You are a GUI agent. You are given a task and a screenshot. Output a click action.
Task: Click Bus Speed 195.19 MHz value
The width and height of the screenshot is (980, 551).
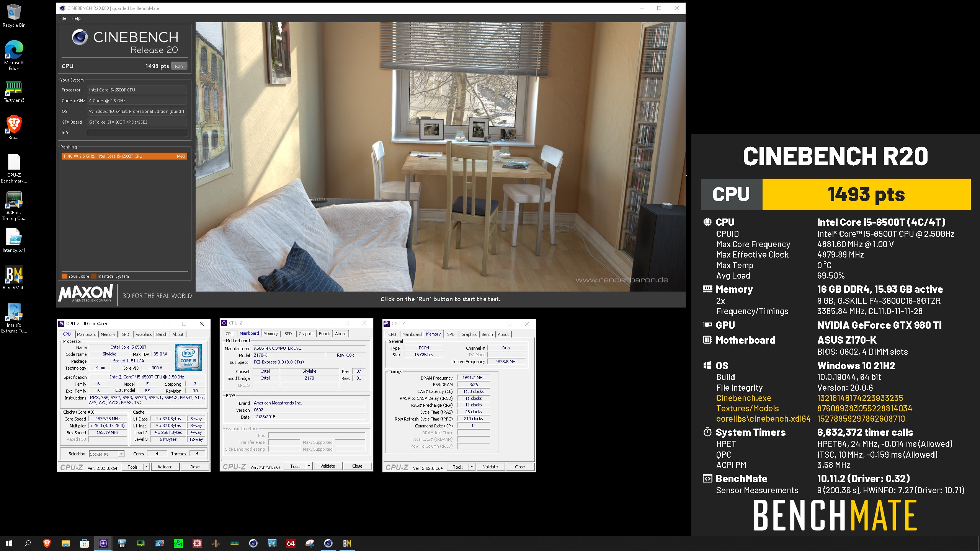click(x=108, y=433)
